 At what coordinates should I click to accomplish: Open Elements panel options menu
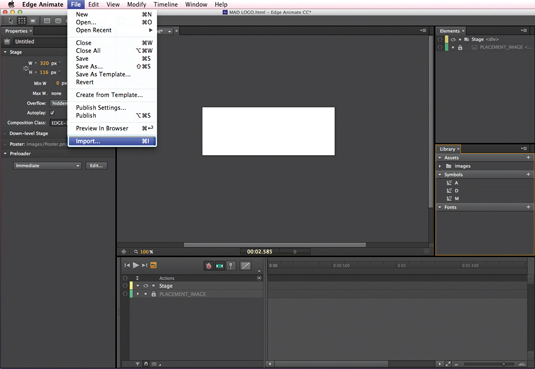[524, 31]
